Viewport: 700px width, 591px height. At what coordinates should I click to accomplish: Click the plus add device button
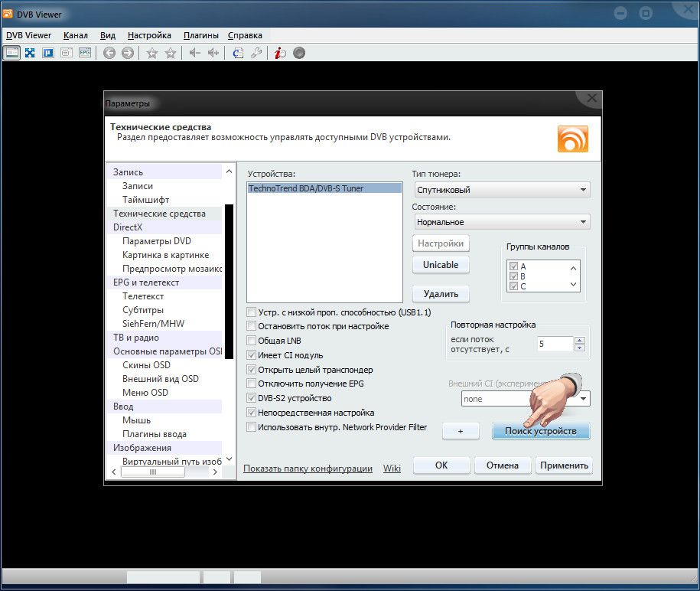tap(461, 431)
